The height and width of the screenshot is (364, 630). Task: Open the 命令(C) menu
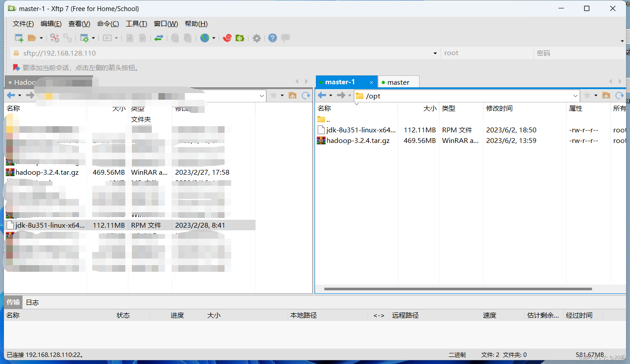108,24
